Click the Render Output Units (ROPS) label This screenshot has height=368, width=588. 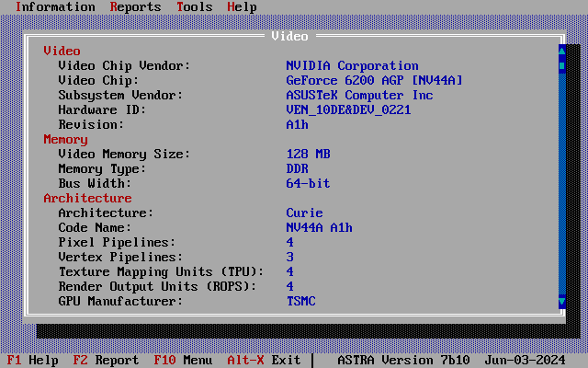point(157,286)
